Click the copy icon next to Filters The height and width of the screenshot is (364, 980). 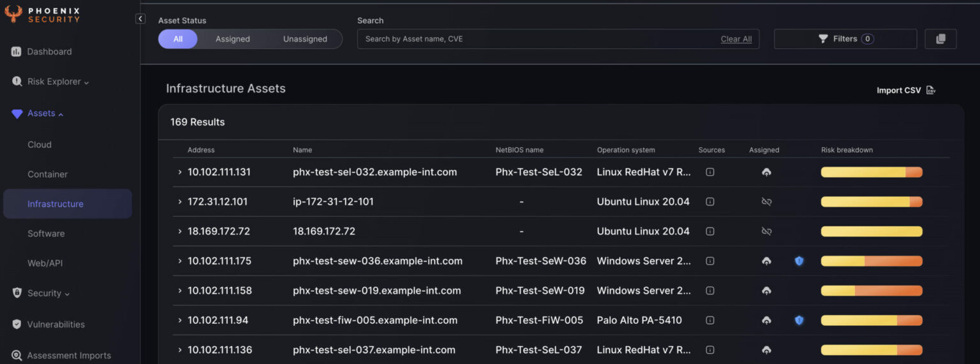(940, 39)
